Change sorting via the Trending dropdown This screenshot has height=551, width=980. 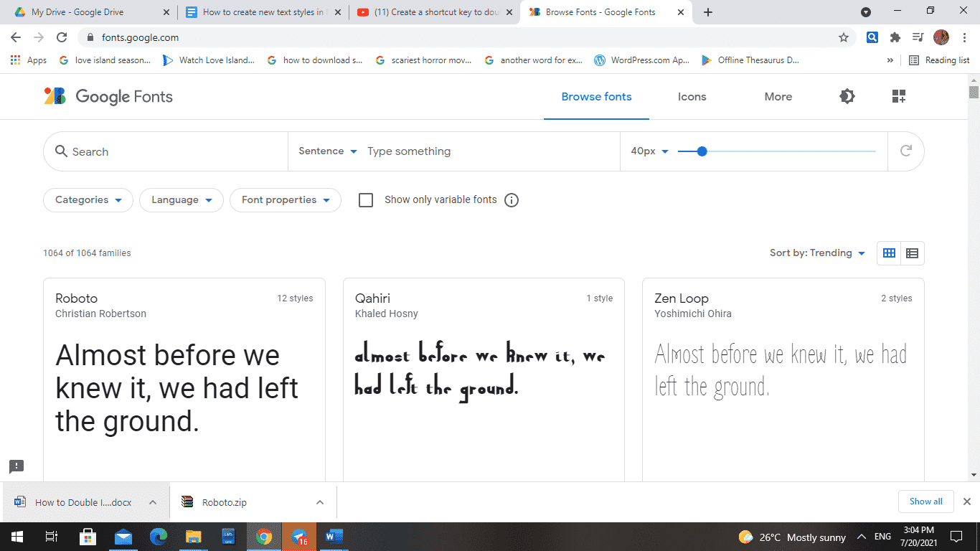tap(817, 253)
